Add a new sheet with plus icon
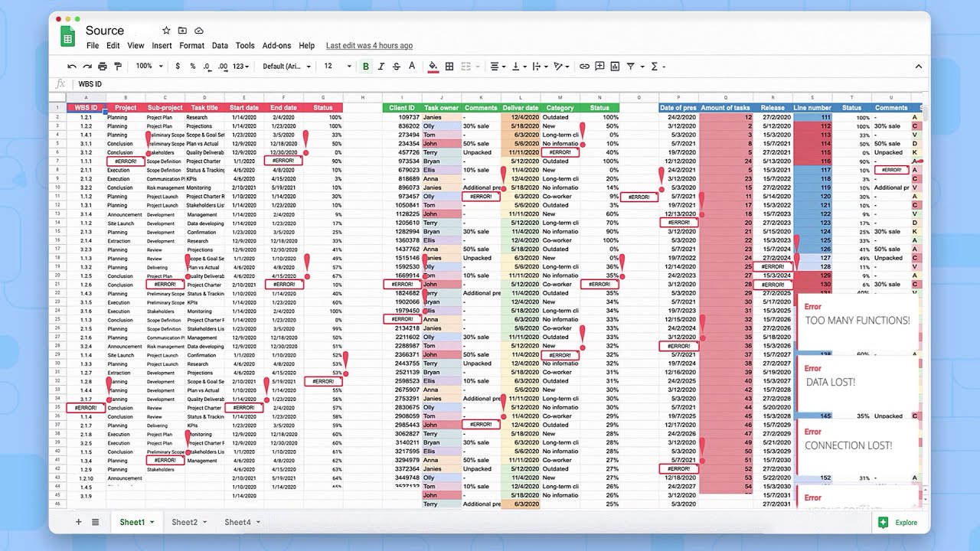Image resolution: width=980 pixels, height=551 pixels. click(78, 522)
